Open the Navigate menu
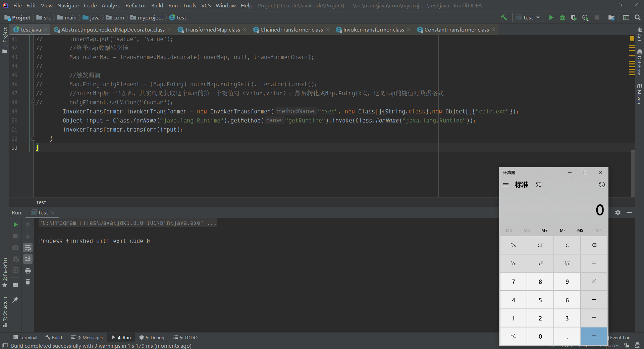644x349 pixels. pyautogui.click(x=68, y=5)
